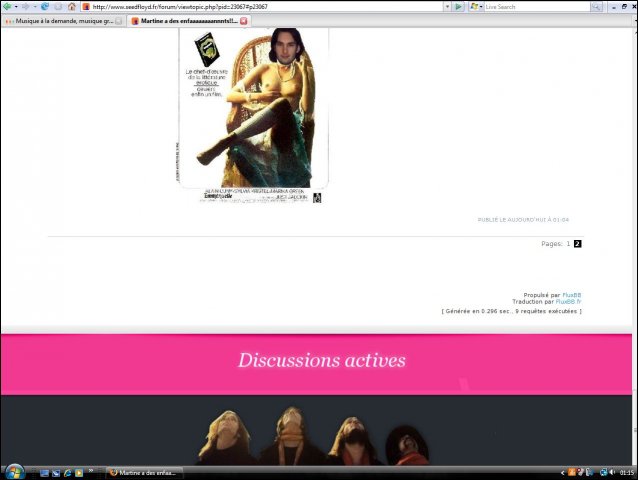Image resolution: width=638 pixels, height=480 pixels.
Task: Open the FluxBB link after 'Propulsé par'
Action: click(x=571, y=295)
